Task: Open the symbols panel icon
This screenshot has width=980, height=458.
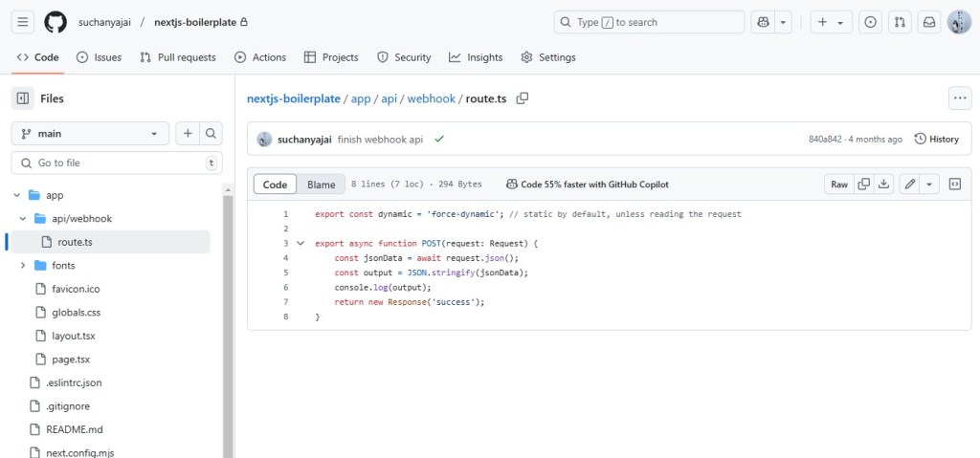Action: point(954,185)
